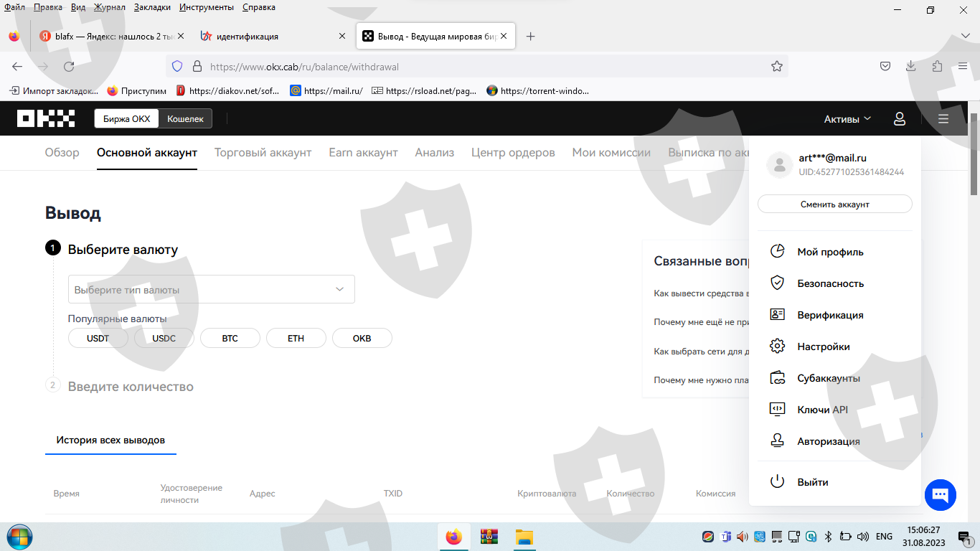Open a new browser tab with plus
The height and width of the screenshot is (551, 980).
pyautogui.click(x=531, y=37)
